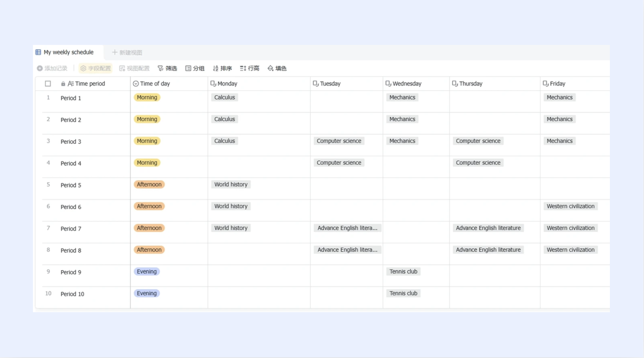Click the plus icon to create new view
Viewport: 644px width, 358px height.
coord(115,52)
